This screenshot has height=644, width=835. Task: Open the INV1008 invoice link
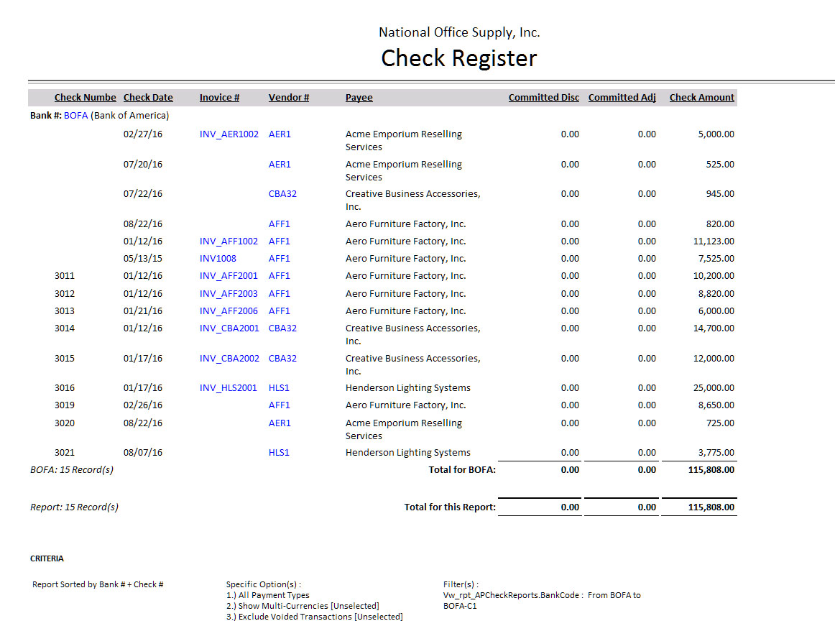coord(218,259)
